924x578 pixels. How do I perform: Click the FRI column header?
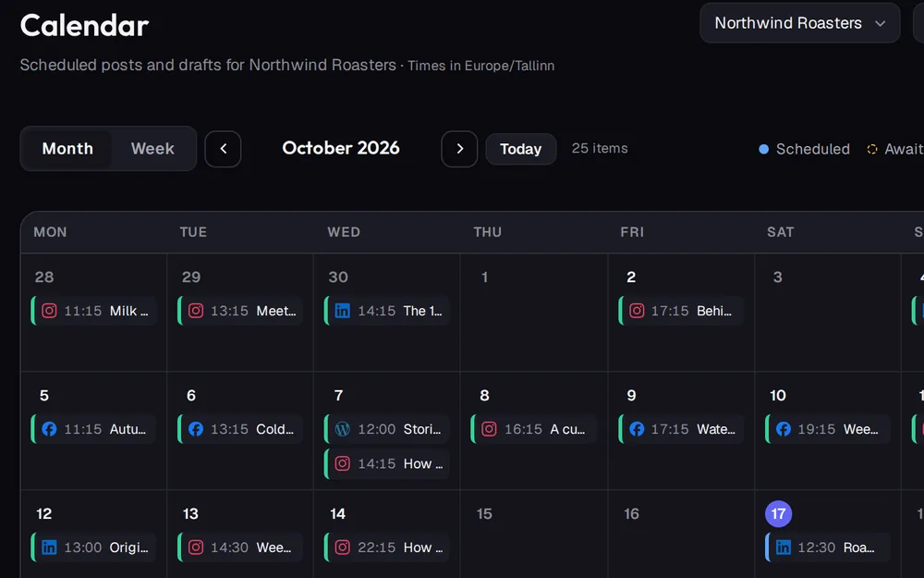coord(632,232)
